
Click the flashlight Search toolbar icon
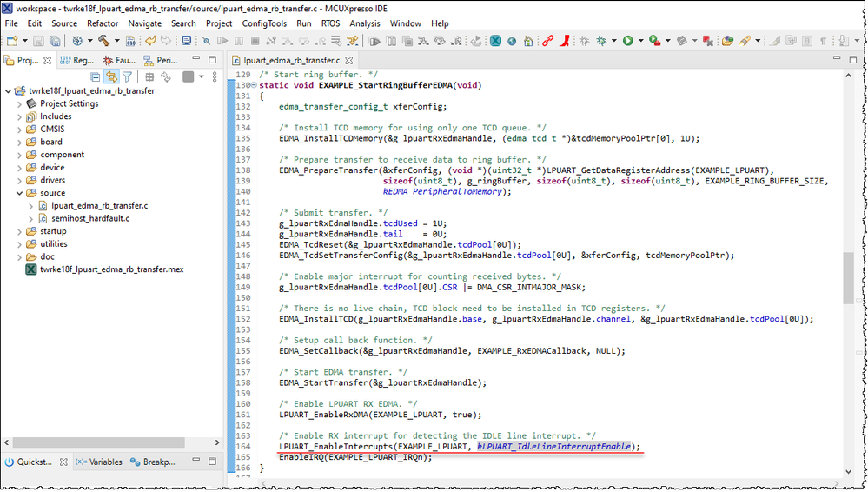click(745, 41)
